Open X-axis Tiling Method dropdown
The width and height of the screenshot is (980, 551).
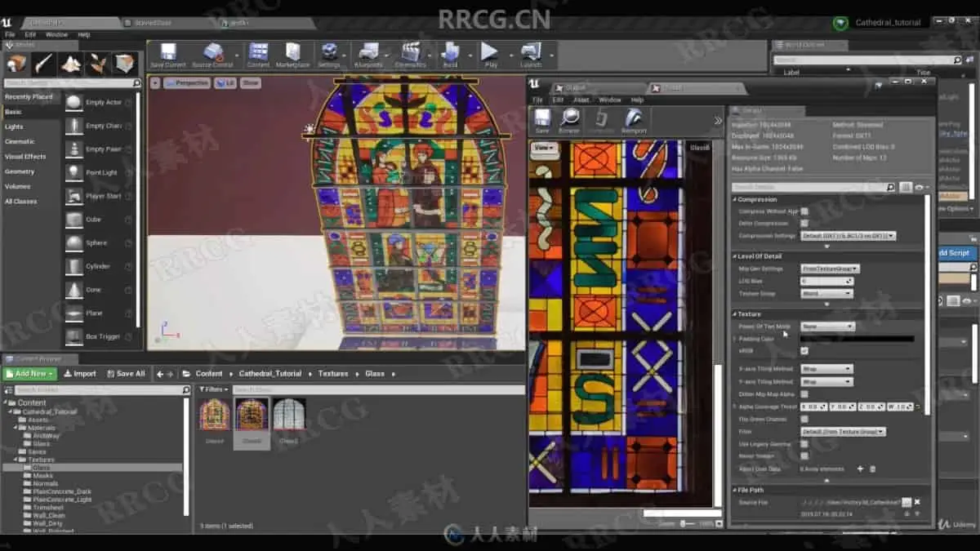coord(826,369)
